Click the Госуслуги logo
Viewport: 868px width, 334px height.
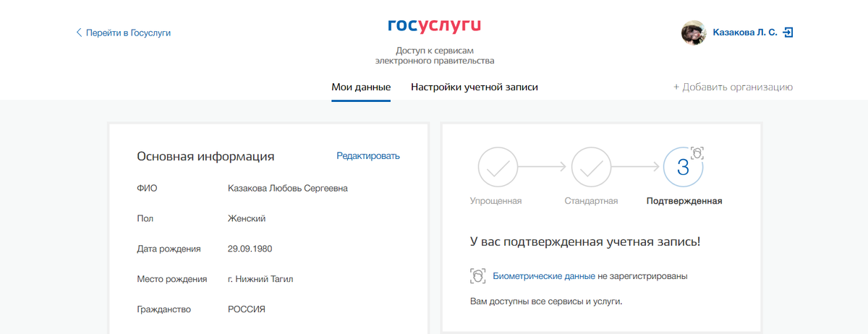434,27
